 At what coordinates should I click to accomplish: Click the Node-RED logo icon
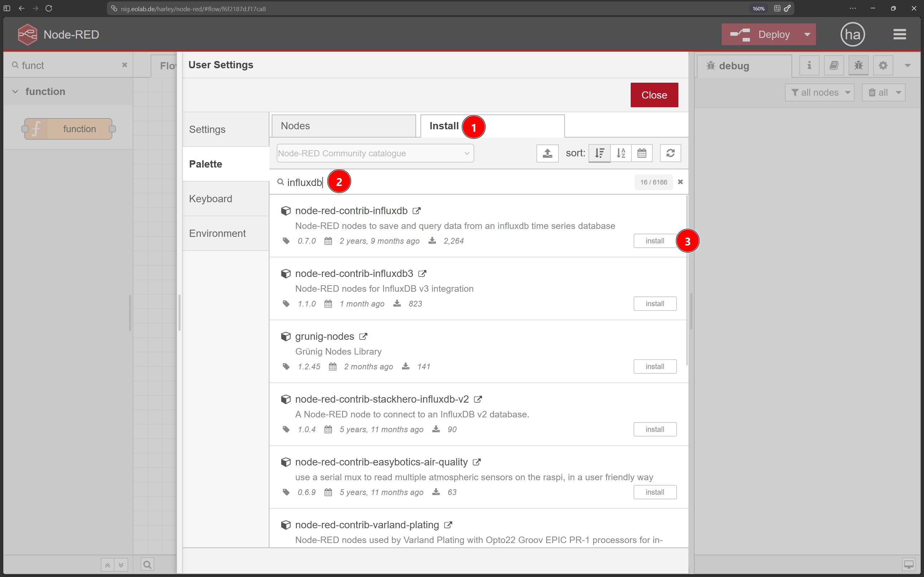coord(27,34)
